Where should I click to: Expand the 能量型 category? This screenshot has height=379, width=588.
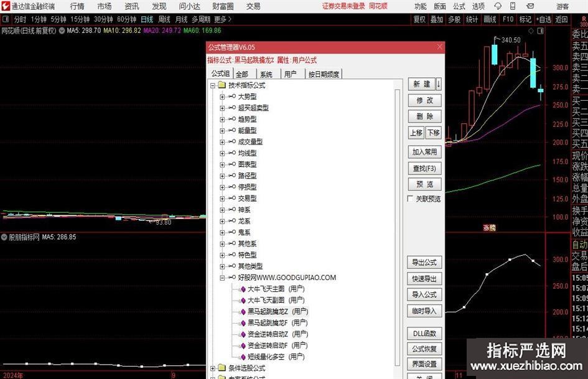(x=222, y=131)
